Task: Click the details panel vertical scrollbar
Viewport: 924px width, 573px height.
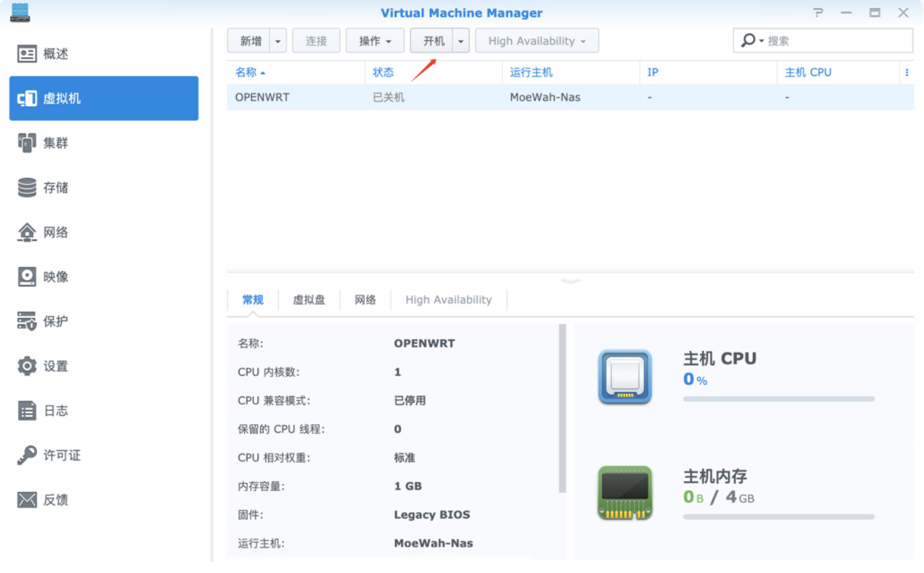Action: pyautogui.click(x=562, y=409)
